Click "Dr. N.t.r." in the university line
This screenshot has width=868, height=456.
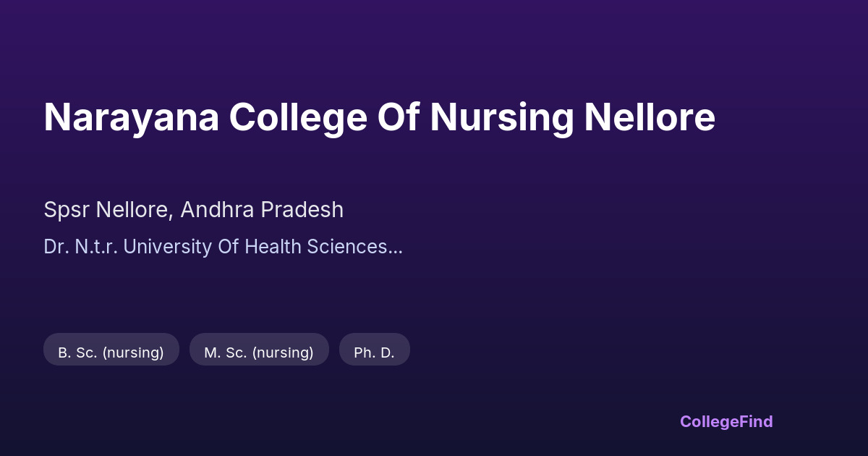click(x=81, y=247)
